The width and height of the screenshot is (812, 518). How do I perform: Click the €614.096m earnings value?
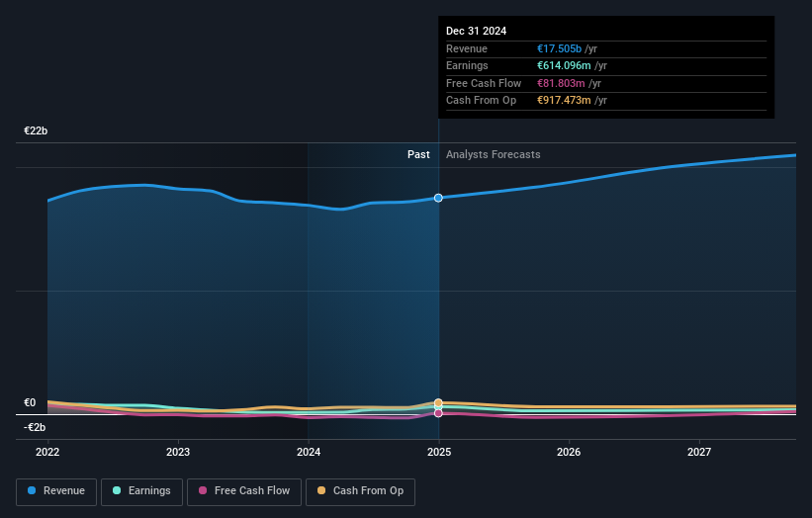point(564,65)
